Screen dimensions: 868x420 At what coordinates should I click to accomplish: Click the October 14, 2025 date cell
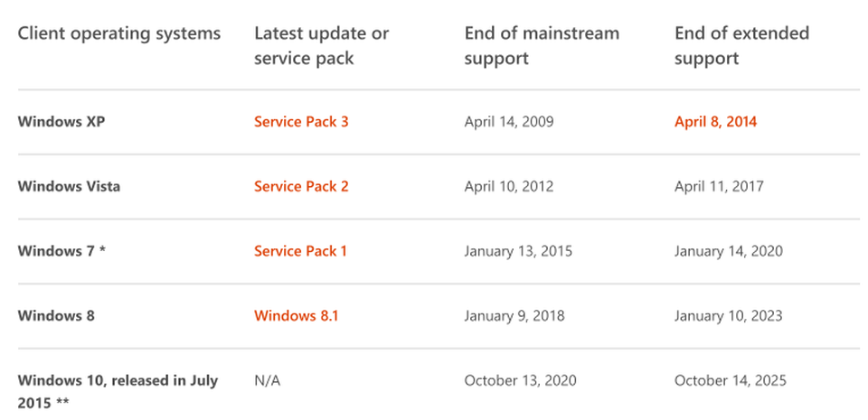[731, 380]
